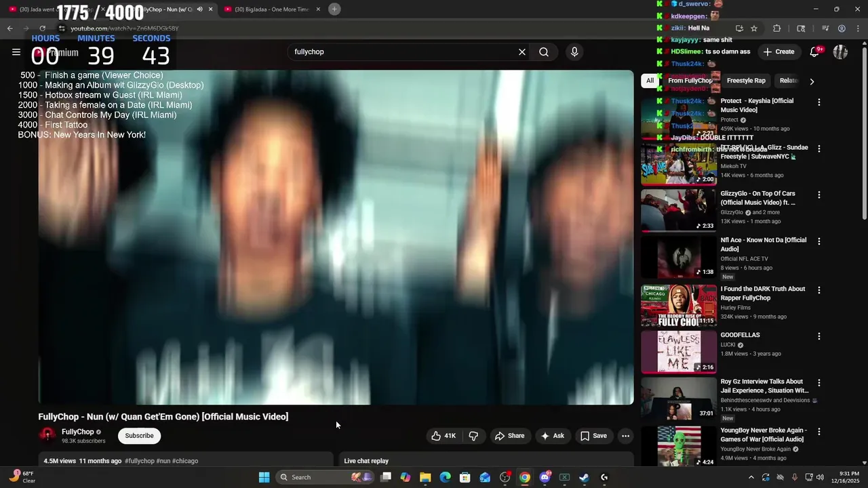Close the FullyChop - Nun browser tab
The width and height of the screenshot is (868, 488).
(210, 9)
